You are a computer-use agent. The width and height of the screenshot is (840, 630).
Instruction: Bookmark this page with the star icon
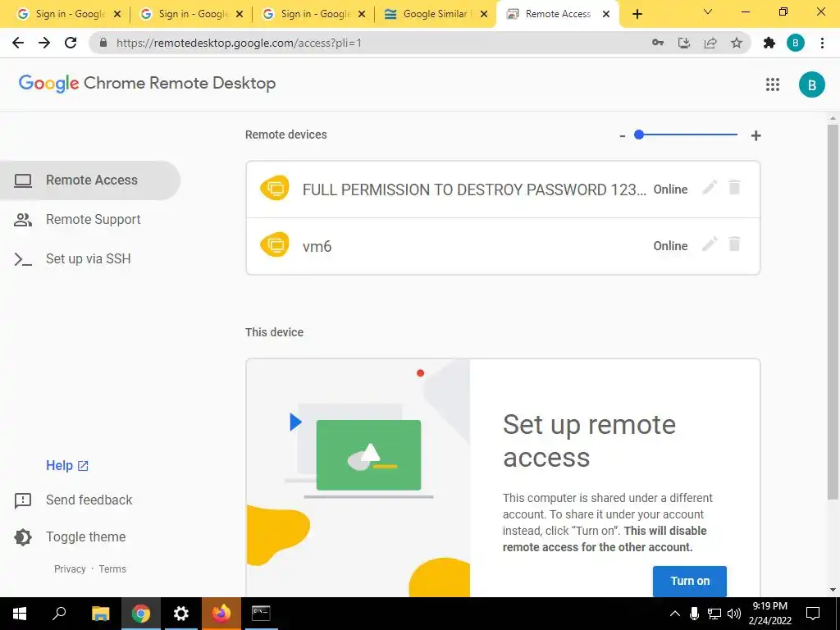(737, 43)
